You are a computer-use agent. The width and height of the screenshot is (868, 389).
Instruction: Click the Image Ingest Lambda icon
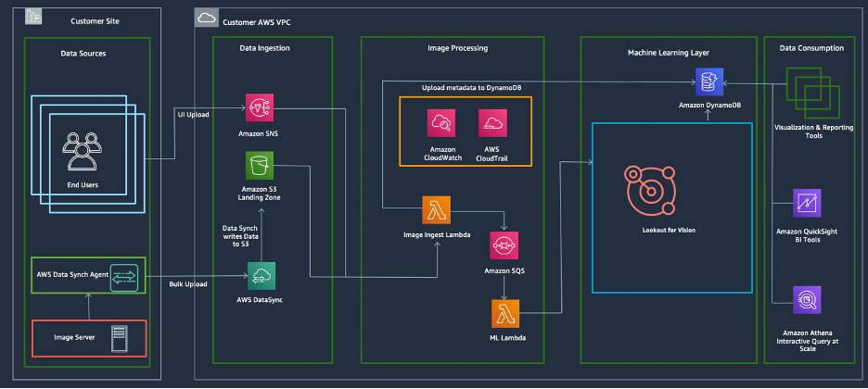(436, 210)
